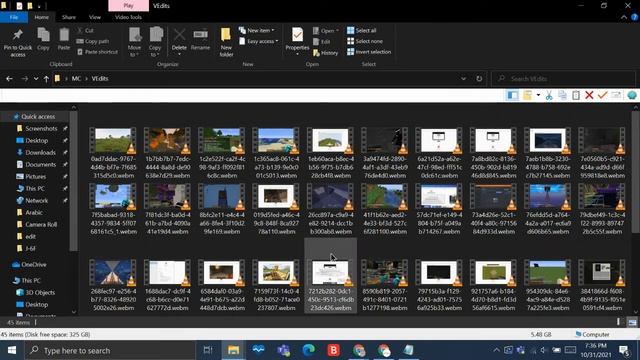Open the notification center icon
The height and width of the screenshot is (360, 640).
click(x=624, y=350)
